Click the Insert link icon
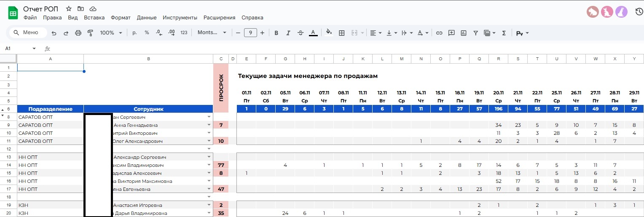Image resolution: width=644 pixels, height=217 pixels. coord(439,33)
